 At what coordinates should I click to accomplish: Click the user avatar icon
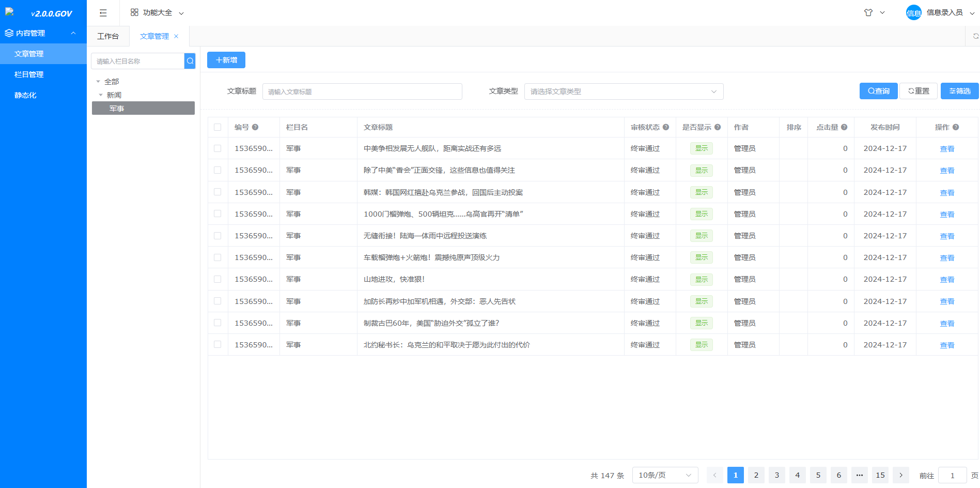[x=913, y=13]
